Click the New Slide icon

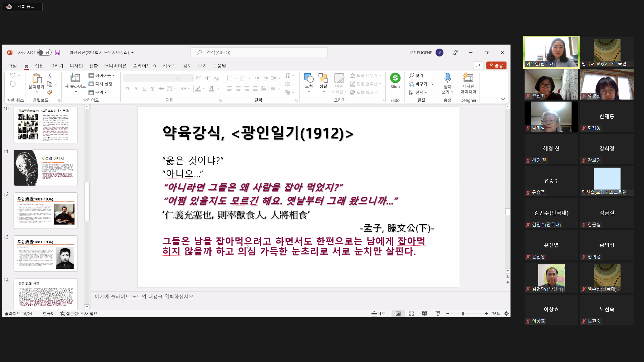75,78
